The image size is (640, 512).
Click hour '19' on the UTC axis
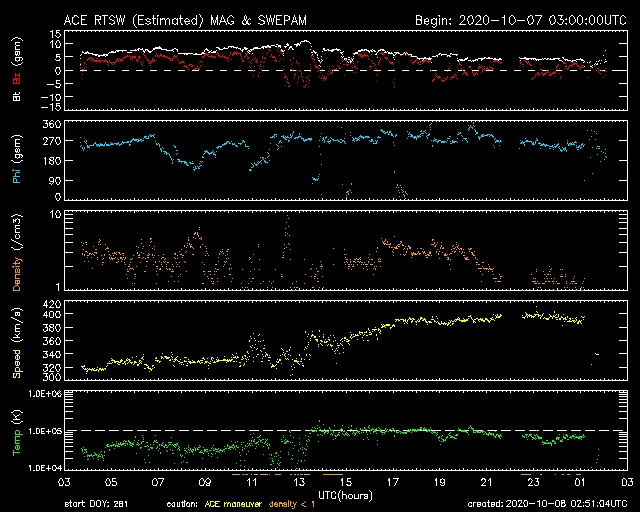click(440, 483)
